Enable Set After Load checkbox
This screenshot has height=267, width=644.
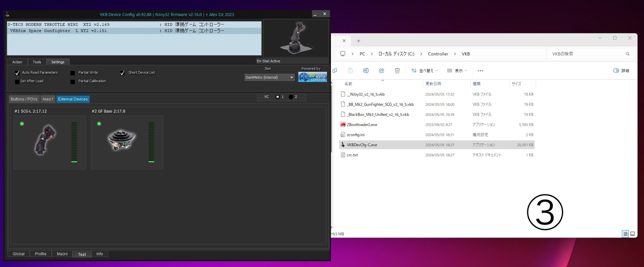click(17, 81)
